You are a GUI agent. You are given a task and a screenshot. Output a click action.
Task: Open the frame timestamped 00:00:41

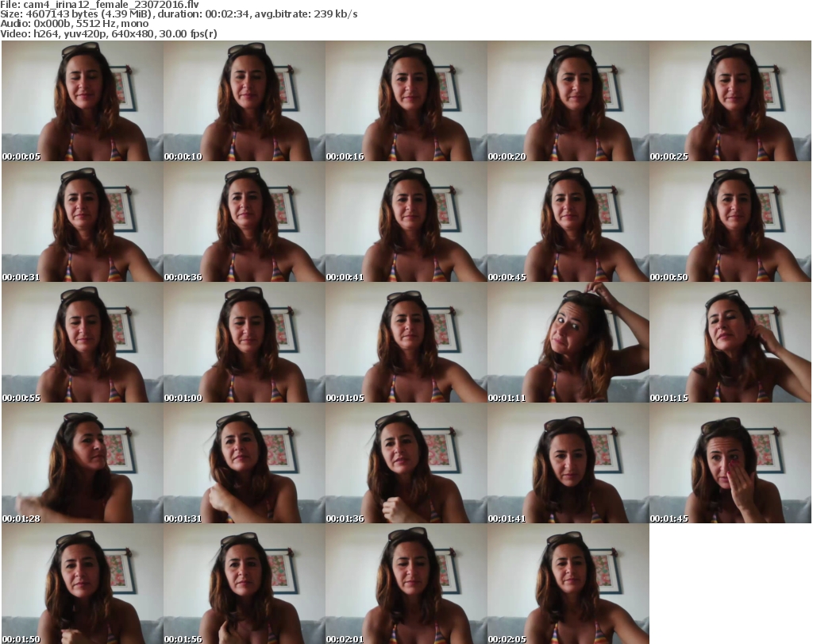pos(406,222)
